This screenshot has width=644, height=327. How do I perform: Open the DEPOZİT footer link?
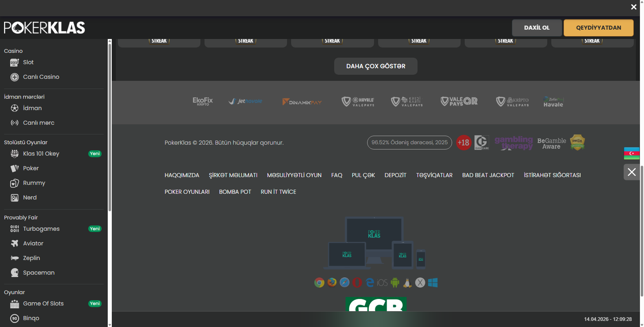(x=396, y=175)
